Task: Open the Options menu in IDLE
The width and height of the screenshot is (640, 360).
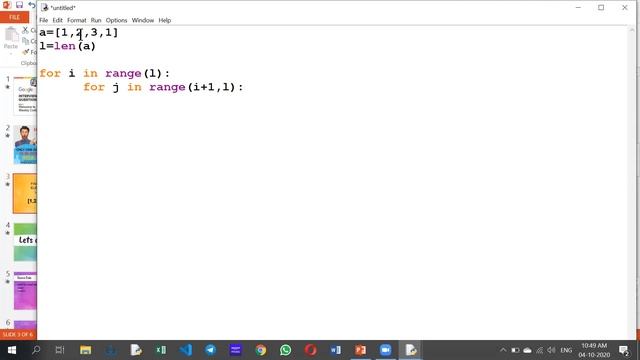Action: tap(116, 20)
